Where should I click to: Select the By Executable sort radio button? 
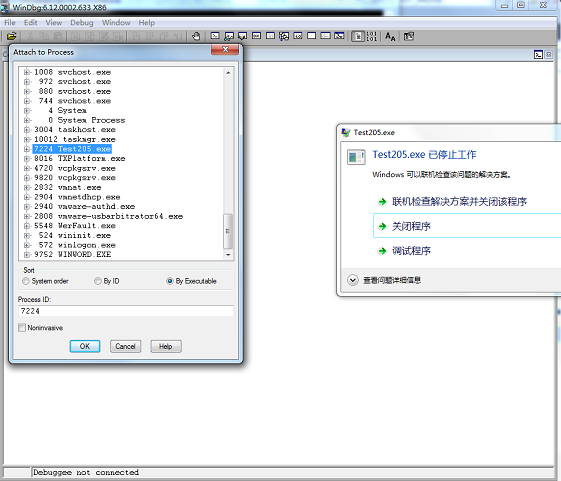point(170,281)
